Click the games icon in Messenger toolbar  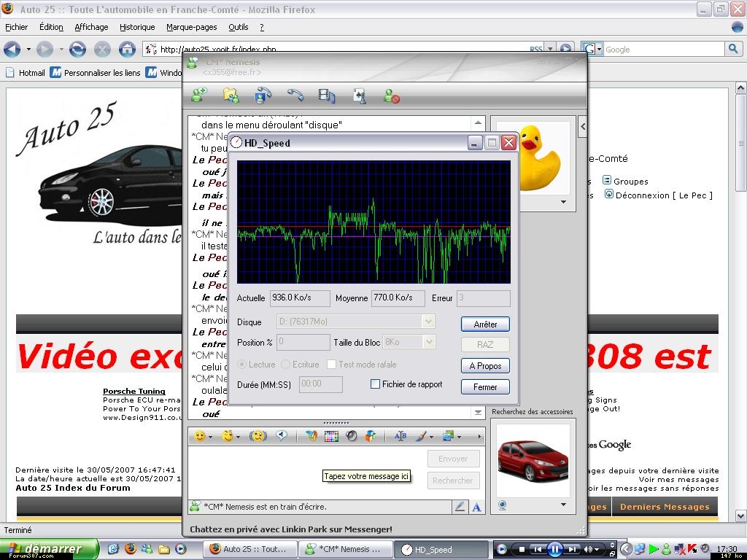pyautogui.click(x=359, y=96)
